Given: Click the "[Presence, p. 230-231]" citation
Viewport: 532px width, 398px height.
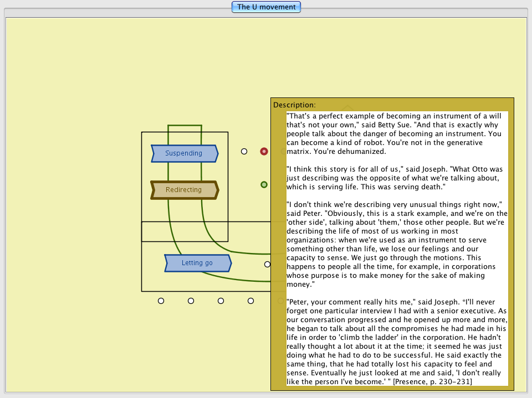Looking at the screenshot, I should 432,381.
